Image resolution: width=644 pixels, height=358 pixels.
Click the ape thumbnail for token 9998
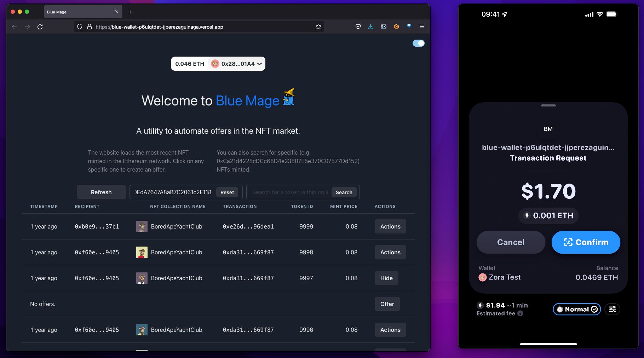142,252
